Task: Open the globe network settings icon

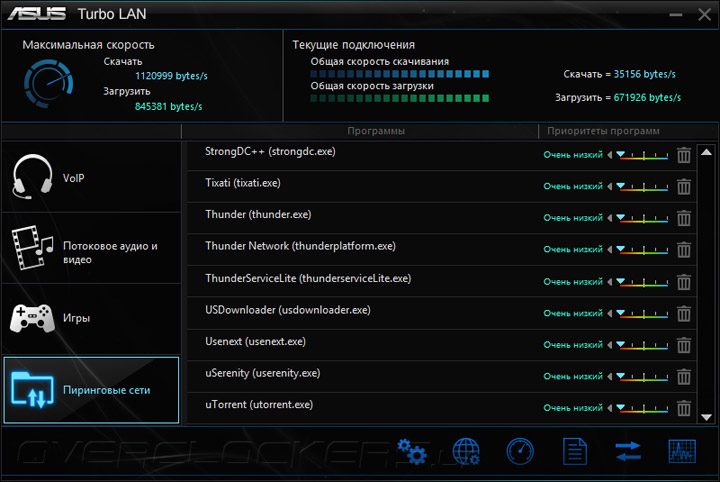Action: coord(466,452)
